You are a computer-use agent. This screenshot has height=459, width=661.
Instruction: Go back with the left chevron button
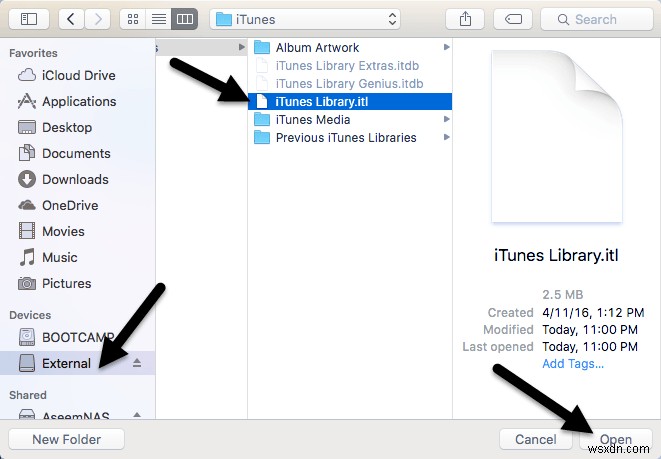71,19
